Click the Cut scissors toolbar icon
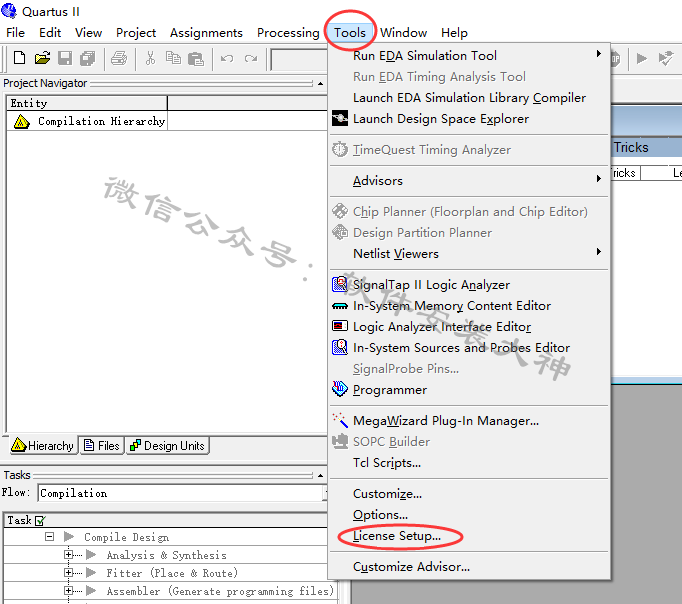 (x=150, y=58)
